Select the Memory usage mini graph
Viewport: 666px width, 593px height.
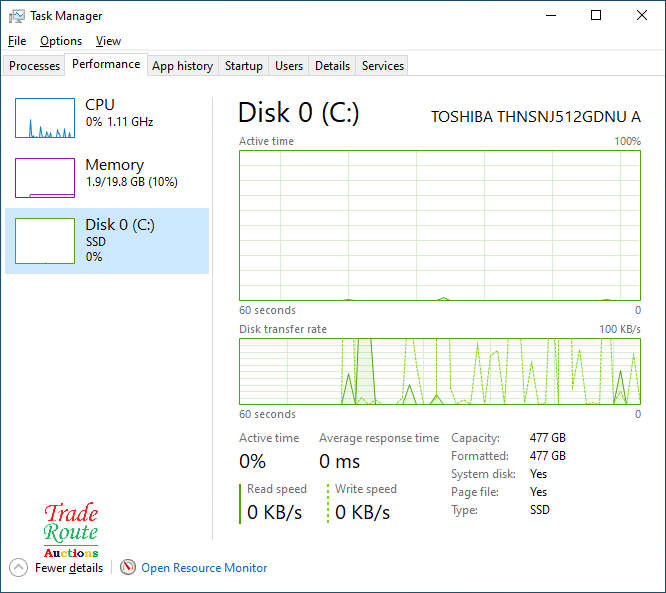pos(45,178)
